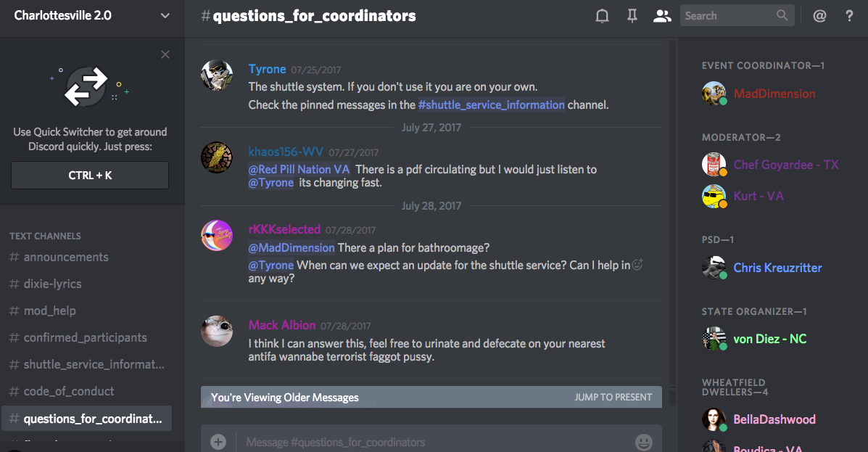Screen dimensions: 868x452
Task: Click the message input field
Action: coord(435,442)
